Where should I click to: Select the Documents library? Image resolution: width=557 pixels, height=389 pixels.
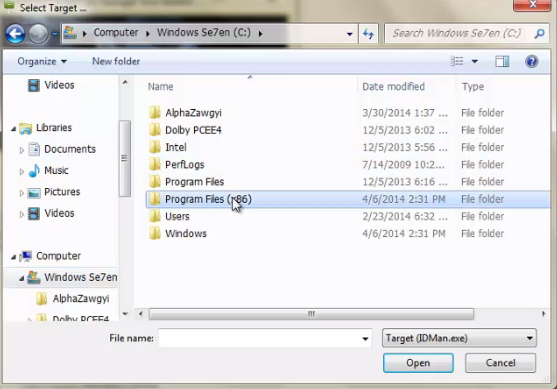[x=70, y=149]
